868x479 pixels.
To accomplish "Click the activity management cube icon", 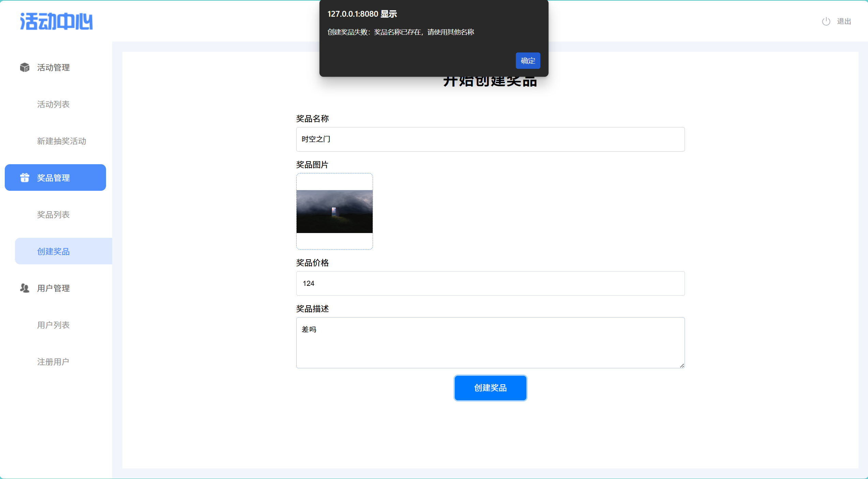I will coord(25,67).
